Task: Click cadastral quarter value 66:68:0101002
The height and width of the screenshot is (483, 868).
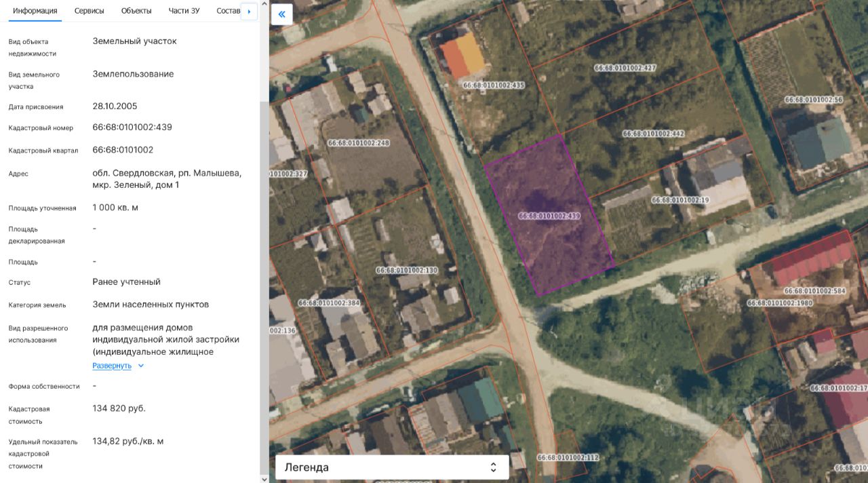Action: (123, 150)
